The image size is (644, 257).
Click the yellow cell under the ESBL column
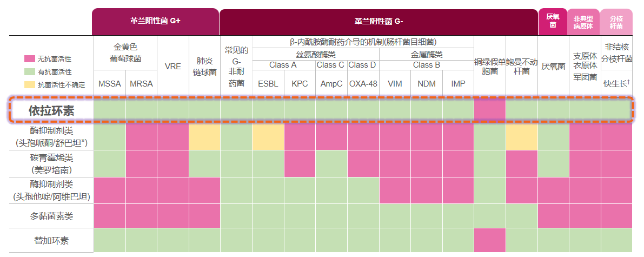(x=268, y=137)
